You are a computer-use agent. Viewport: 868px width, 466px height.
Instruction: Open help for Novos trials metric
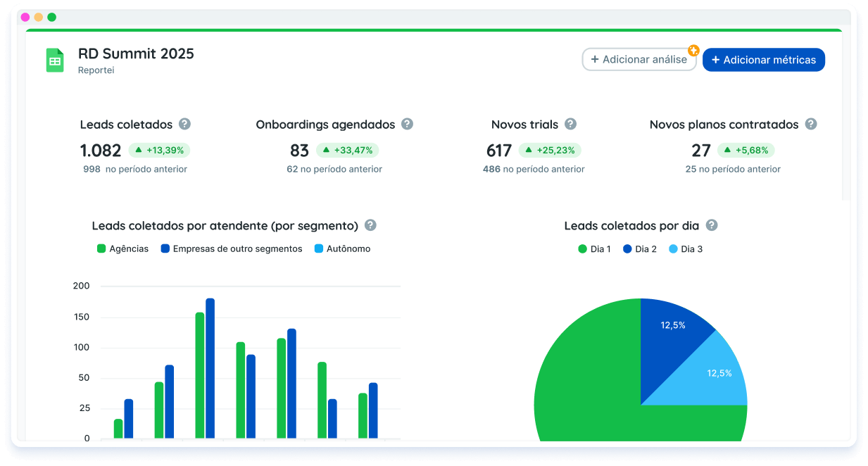click(x=571, y=124)
